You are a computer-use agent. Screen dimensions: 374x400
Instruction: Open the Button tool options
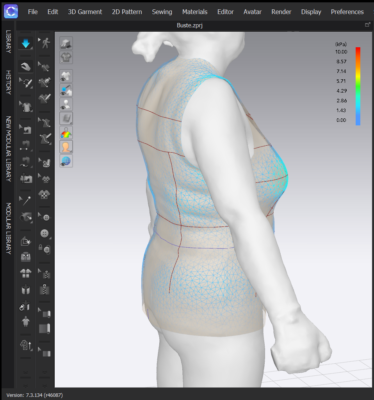(x=45, y=233)
